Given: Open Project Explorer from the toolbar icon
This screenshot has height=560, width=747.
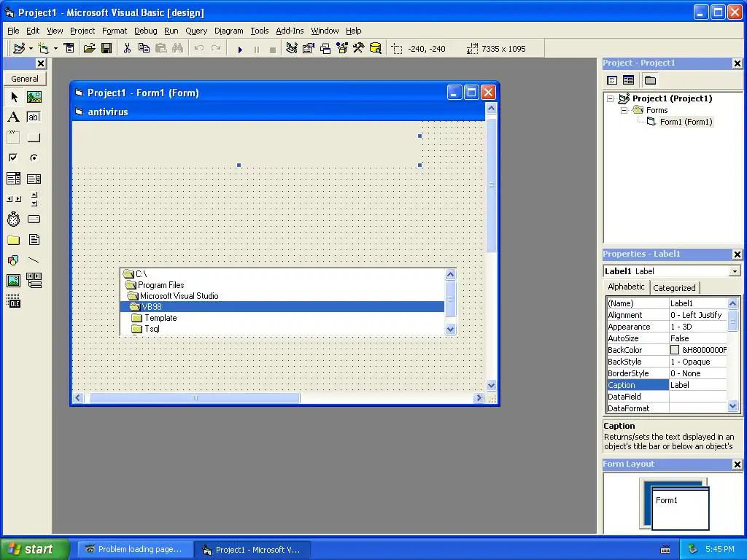Looking at the screenshot, I should pyautogui.click(x=292, y=48).
